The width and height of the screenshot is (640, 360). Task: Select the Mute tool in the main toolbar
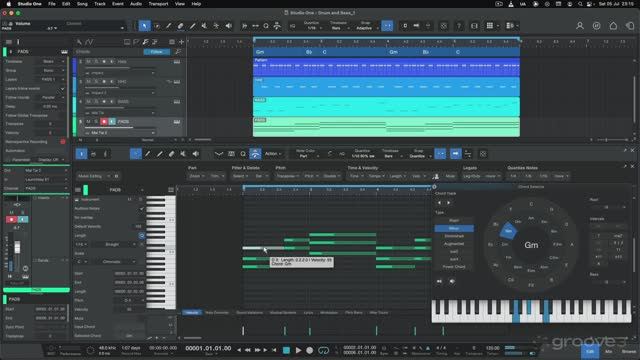coord(204,26)
